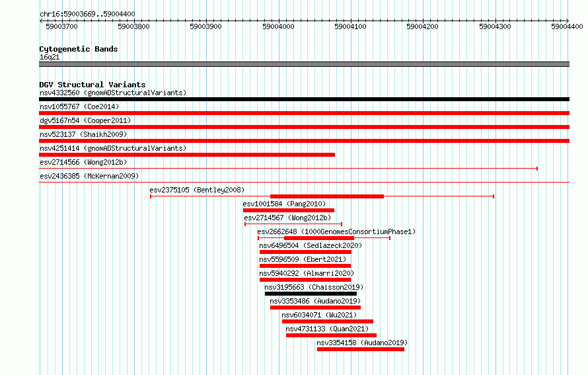The image size is (588, 375).
Task: Click the red nsv1055767 Coe2014 bar
Action: pos(304,113)
